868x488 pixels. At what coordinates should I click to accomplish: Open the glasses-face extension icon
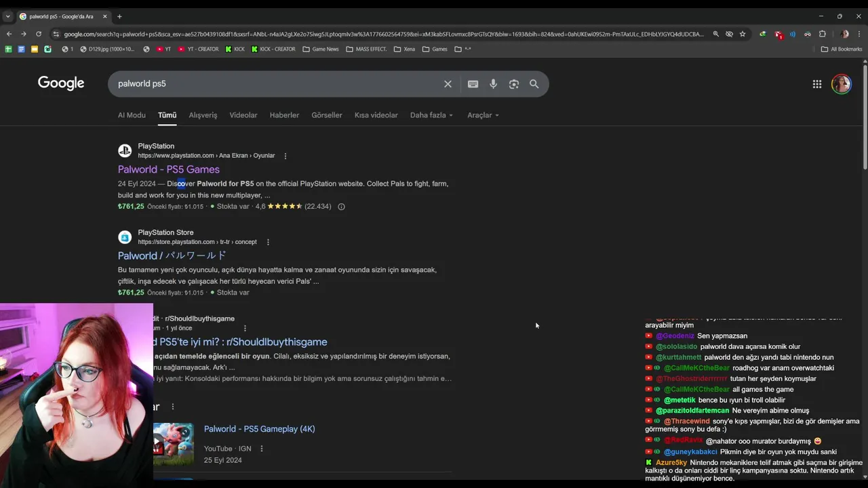[x=807, y=34]
